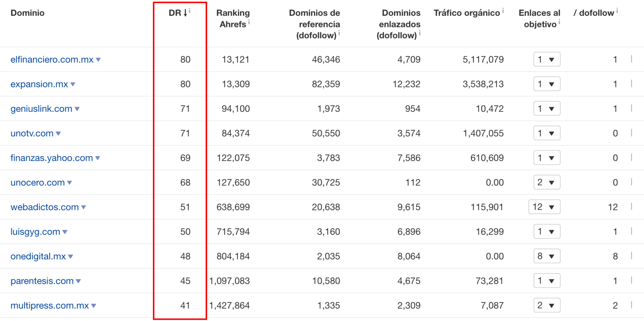Expand arrow menu next to finanzas.yahoo.com
644x321 pixels.
(98, 158)
